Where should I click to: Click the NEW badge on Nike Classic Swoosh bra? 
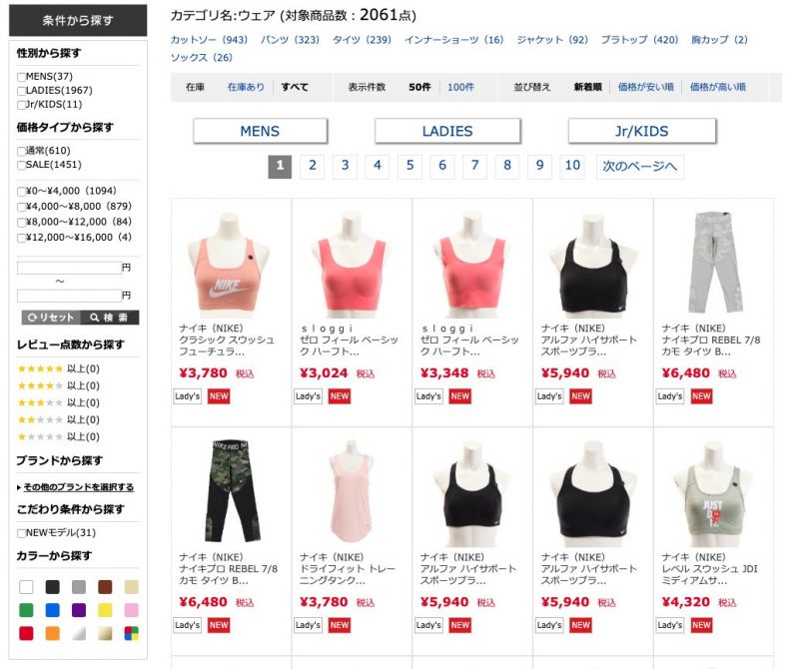coord(219,396)
